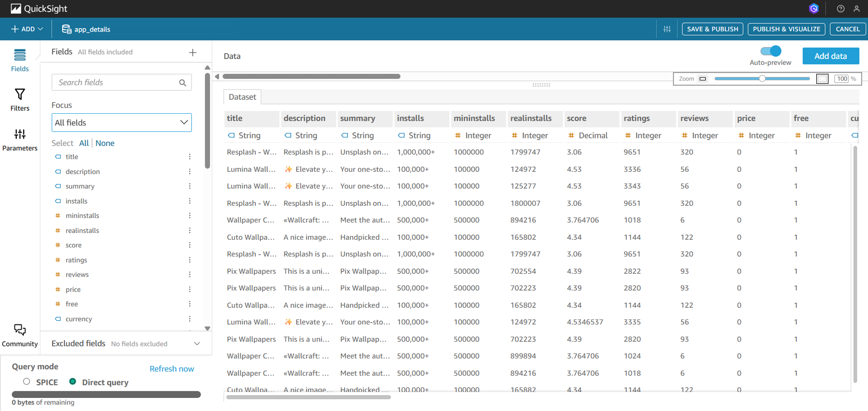Click the SAVE & PUBLISH button
Viewport: 868px width, 411px height.
click(x=712, y=29)
